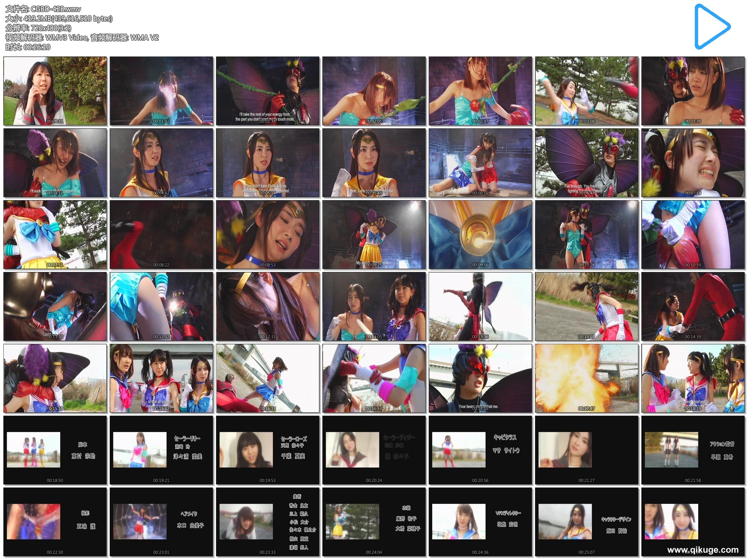
Task: Click the dark frame timestamped 00:08:22
Action: [x=161, y=235]
